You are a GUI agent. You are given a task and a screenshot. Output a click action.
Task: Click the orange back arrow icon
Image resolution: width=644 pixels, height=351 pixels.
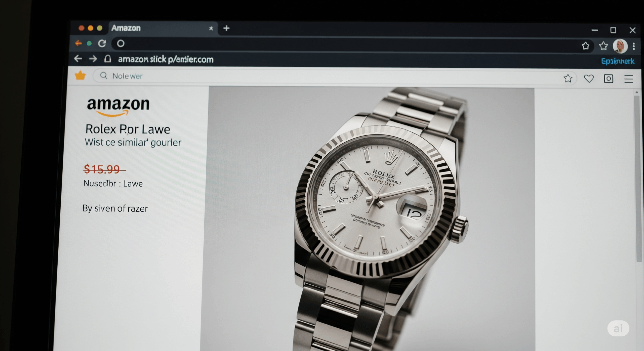point(78,43)
